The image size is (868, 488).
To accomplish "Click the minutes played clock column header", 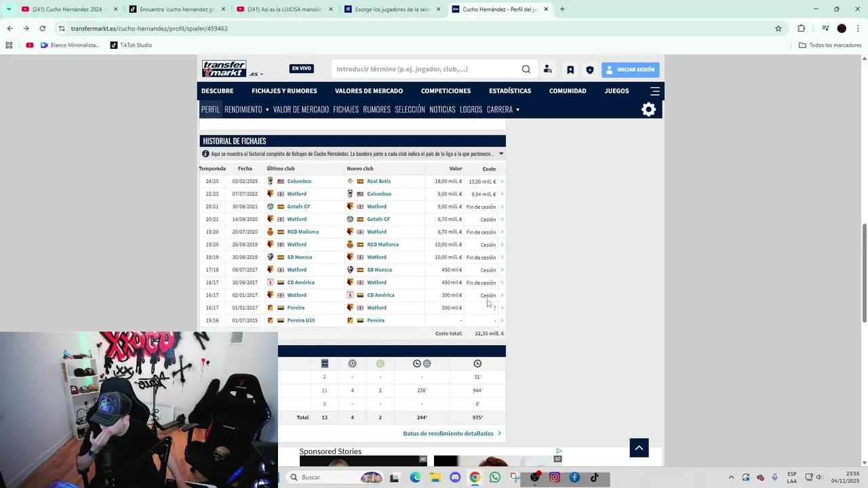I will 477,364.
